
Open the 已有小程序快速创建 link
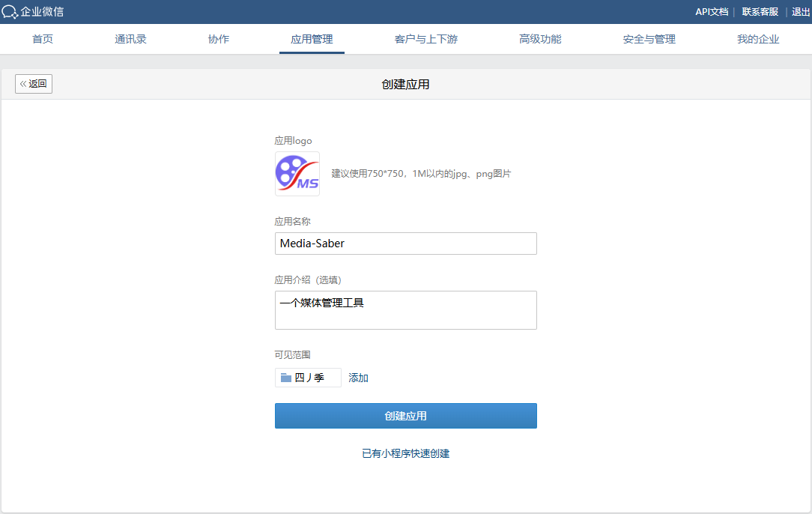pos(405,454)
